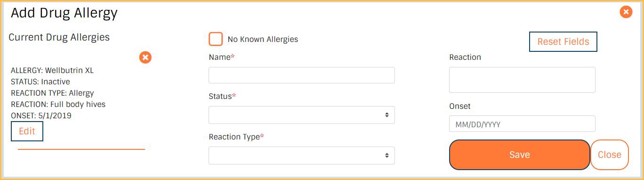This screenshot has width=644, height=180.
Task: Remove the Wellbutrin XL allergy via its X icon
Action: pos(145,57)
